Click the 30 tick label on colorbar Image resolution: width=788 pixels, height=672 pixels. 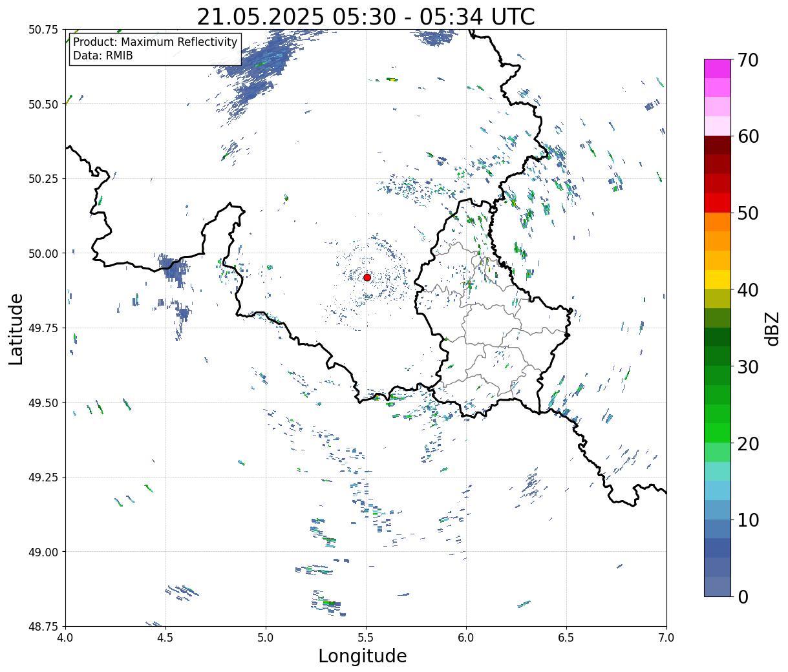pos(748,366)
